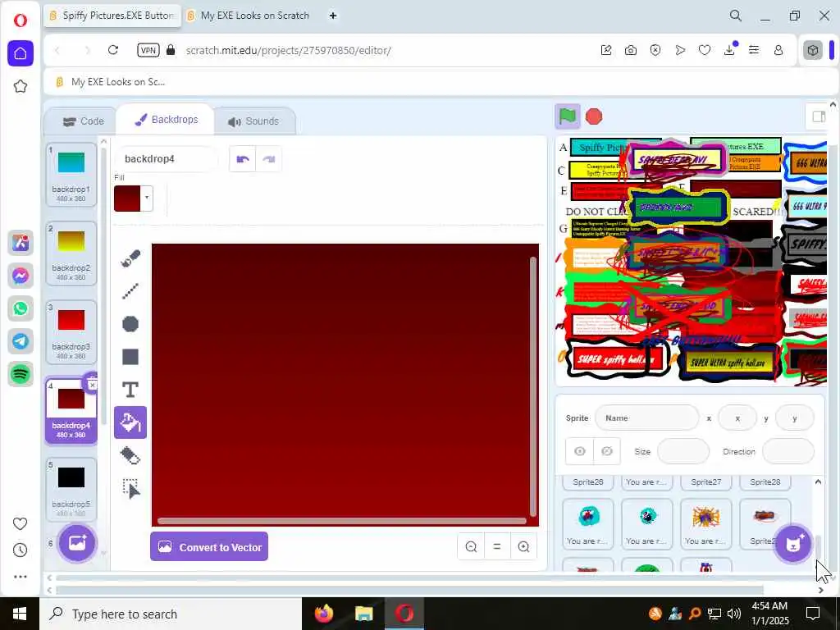This screenshot has width=840, height=630.
Task: Zoom out of the paint canvas
Action: click(x=471, y=546)
